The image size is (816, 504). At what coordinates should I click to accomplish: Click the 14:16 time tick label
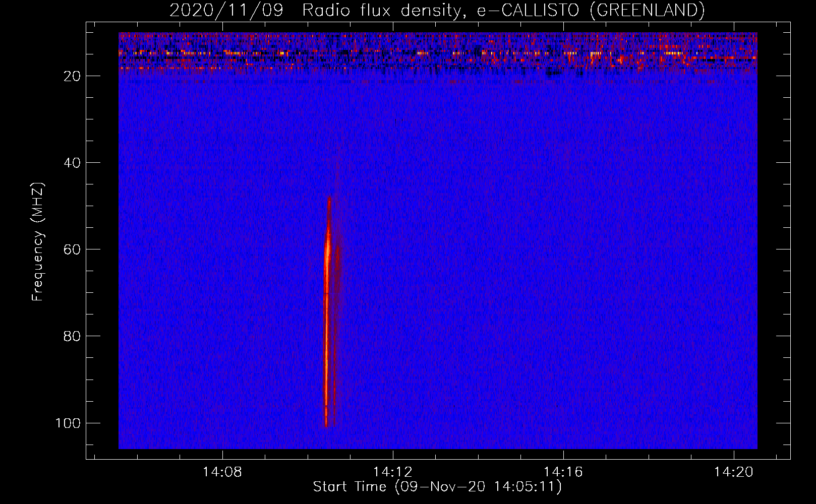coord(563,472)
